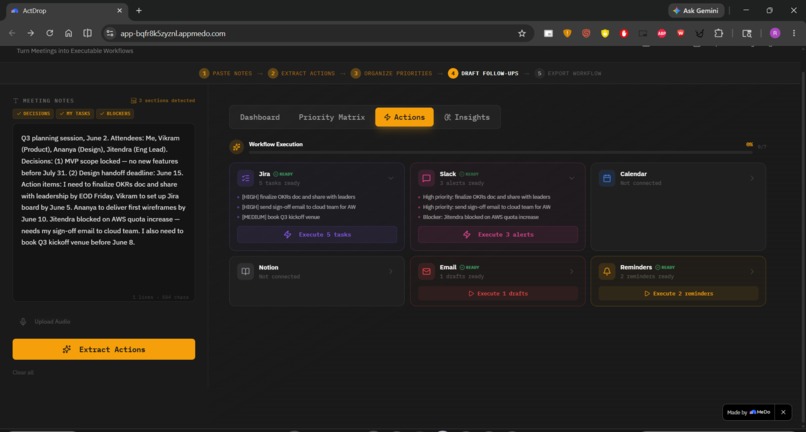Viewport: 806px width, 432px height.
Task: Toggle the Decisions section tag
Action: pos(33,114)
